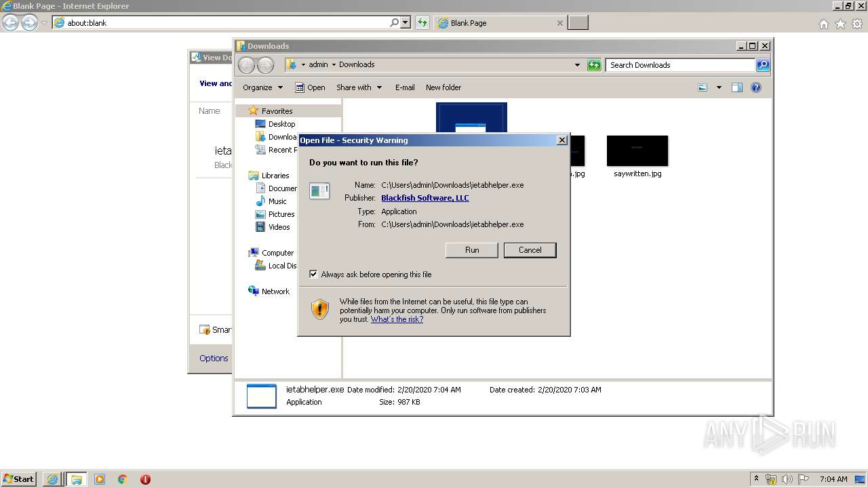Open the Blackfish Software, LLC publisher link

[425, 198]
